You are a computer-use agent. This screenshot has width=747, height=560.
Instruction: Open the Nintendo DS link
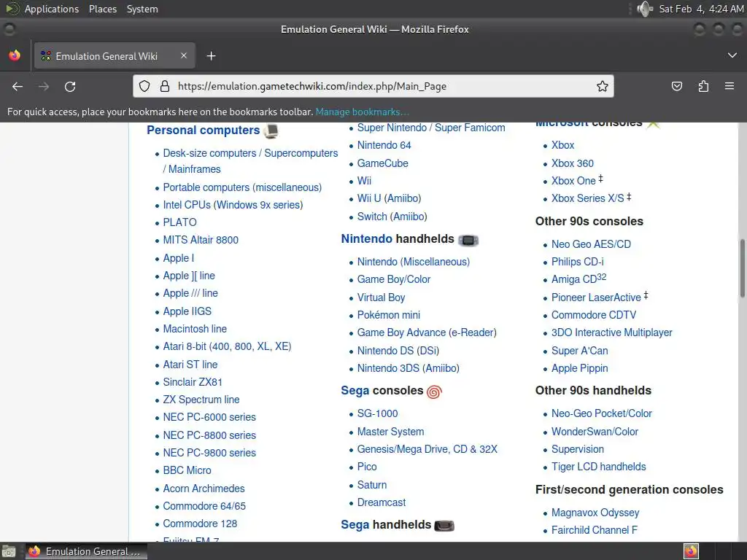click(385, 351)
